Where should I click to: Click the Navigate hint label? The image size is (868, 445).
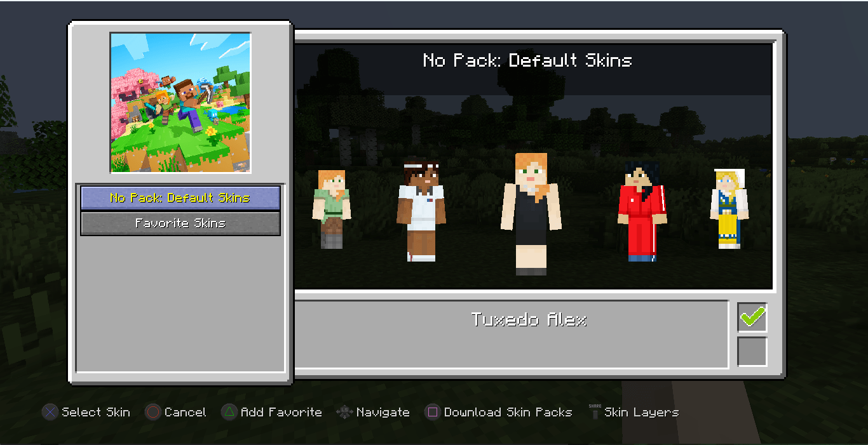coord(383,413)
